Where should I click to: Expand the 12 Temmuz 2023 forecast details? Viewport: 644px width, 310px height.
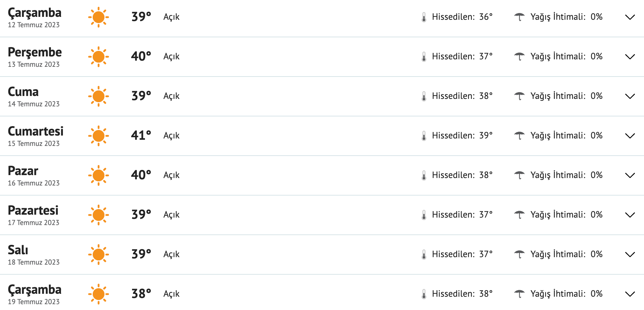pos(630,17)
